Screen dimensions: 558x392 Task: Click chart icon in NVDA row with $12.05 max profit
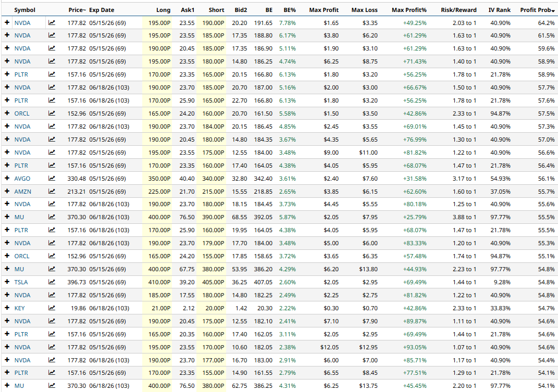click(52, 347)
